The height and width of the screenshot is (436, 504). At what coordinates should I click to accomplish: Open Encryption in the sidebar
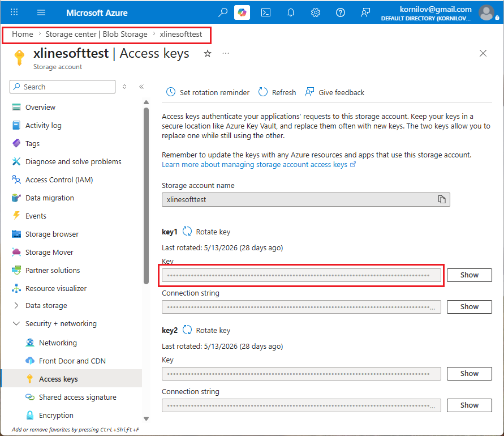56,415
